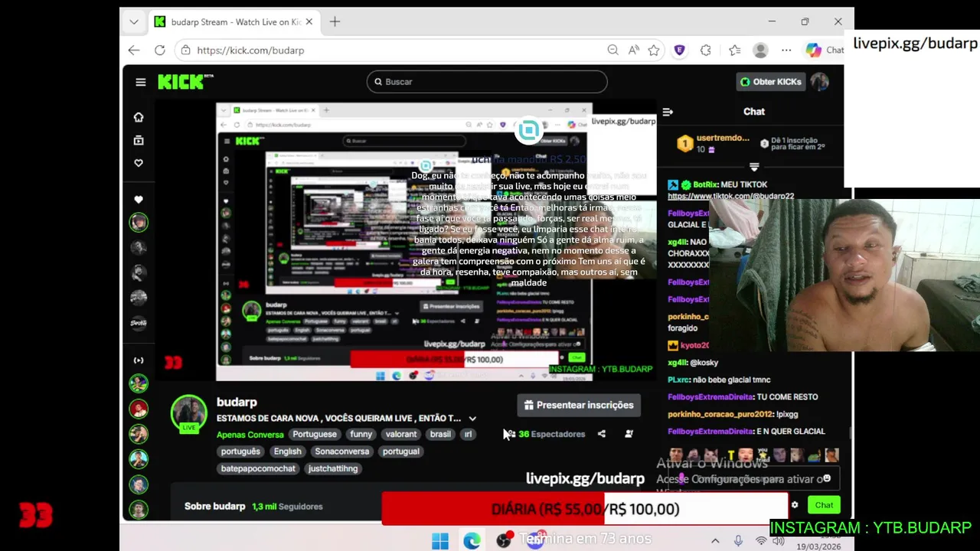The height and width of the screenshot is (551, 980).
Task: Open the Windows Start menu
Action: pos(440,542)
